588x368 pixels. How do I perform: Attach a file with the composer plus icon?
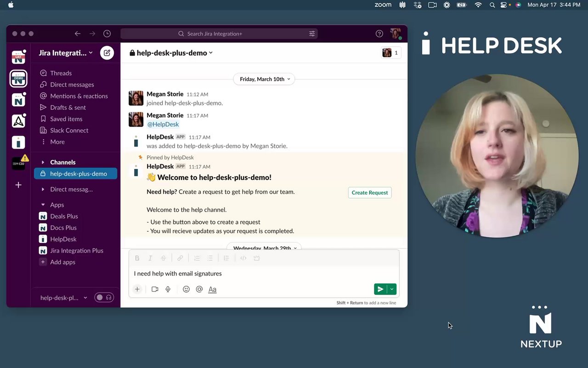pyautogui.click(x=137, y=289)
